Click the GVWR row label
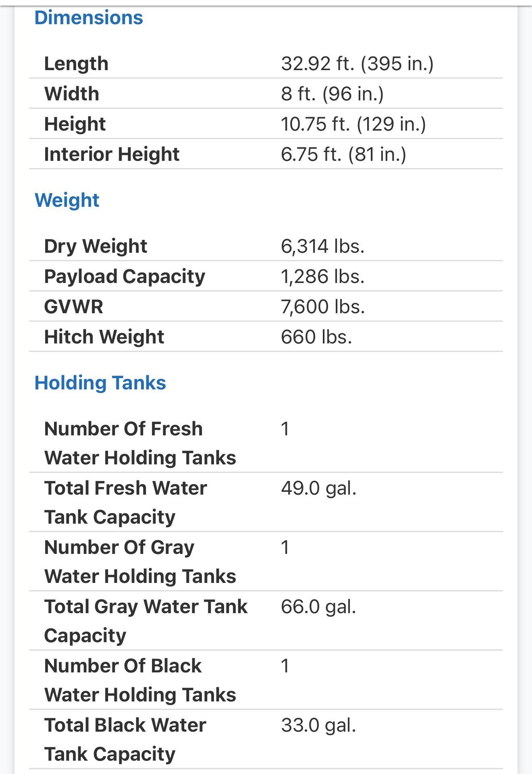 click(x=73, y=306)
